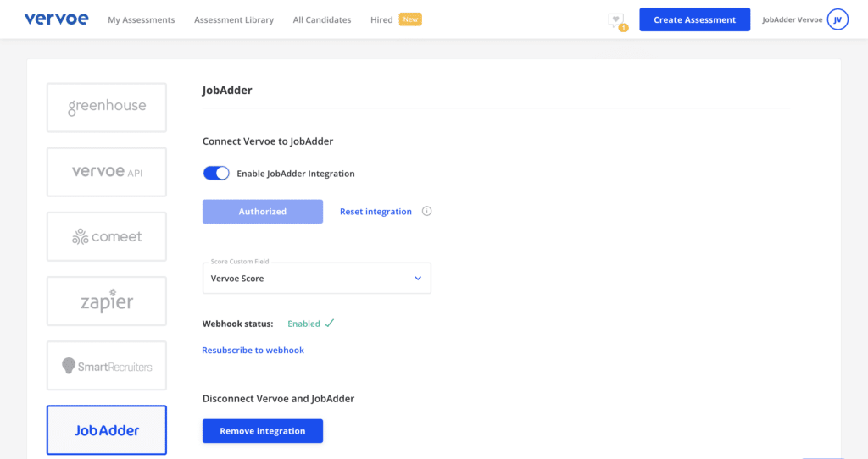Select the JobAdder integration tile
Viewport: 868px width, 459px height.
click(x=107, y=429)
